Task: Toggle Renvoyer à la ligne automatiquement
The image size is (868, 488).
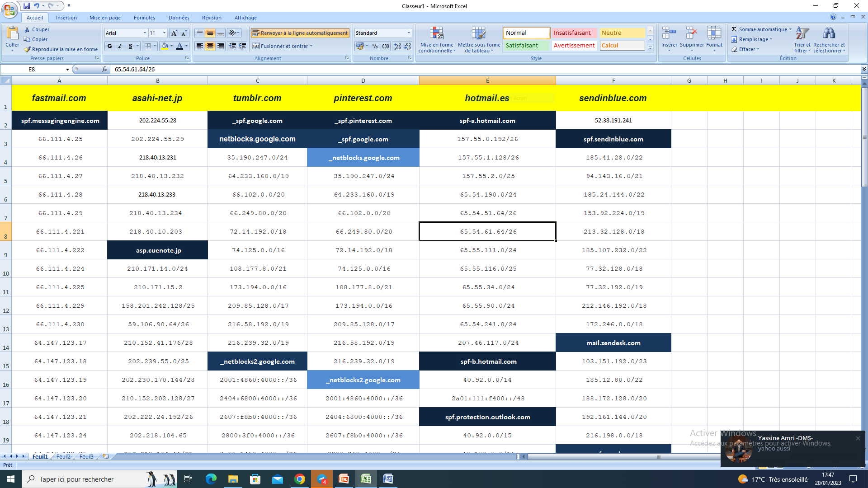Action: pyautogui.click(x=300, y=33)
